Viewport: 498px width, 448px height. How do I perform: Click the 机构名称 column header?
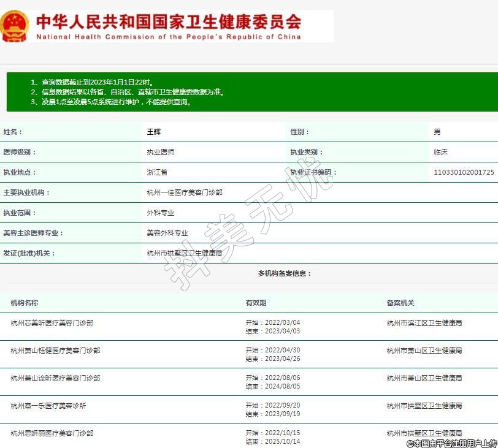[x=25, y=303]
